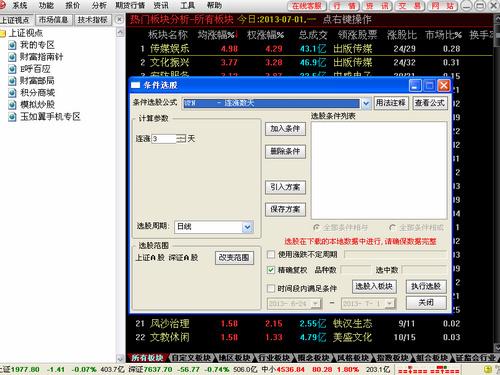The image size is (500, 375).
Task: Open E呼百应 page icon in sidebar
Action: coord(12,69)
